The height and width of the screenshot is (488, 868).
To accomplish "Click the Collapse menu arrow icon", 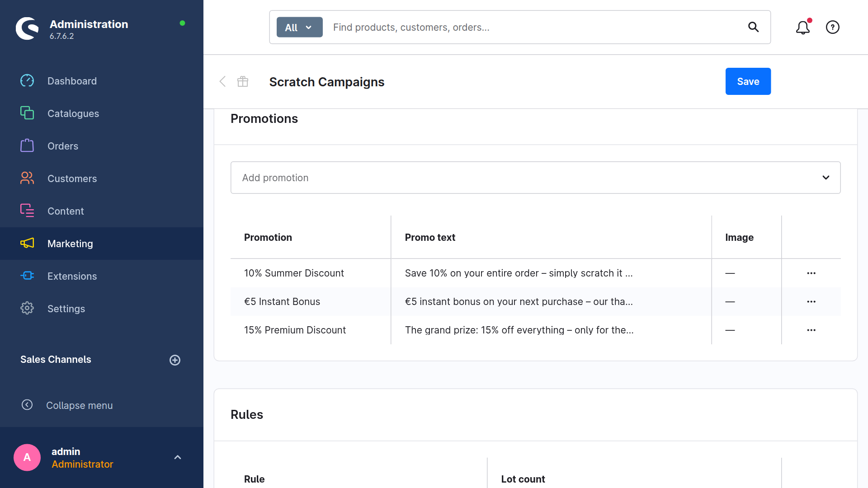I will (27, 405).
